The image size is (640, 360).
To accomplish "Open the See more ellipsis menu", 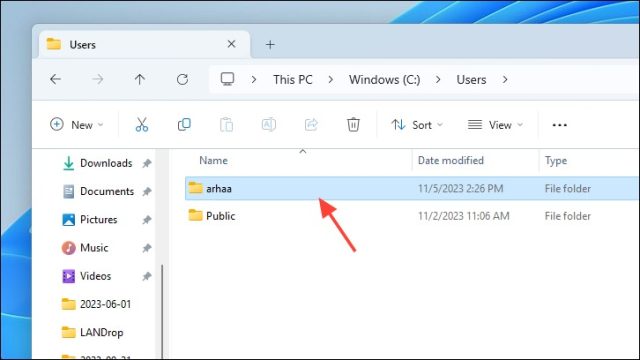I will point(559,125).
